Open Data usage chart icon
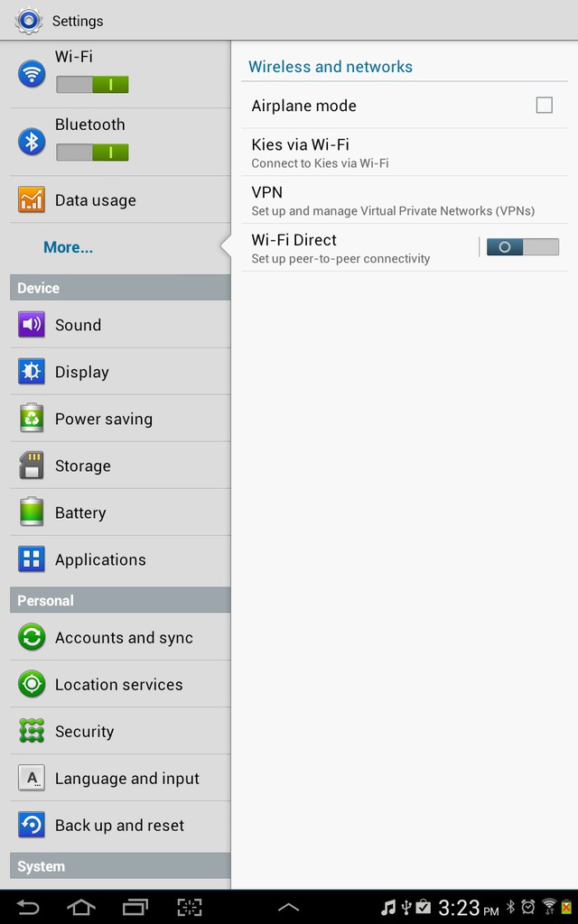 pyautogui.click(x=32, y=199)
